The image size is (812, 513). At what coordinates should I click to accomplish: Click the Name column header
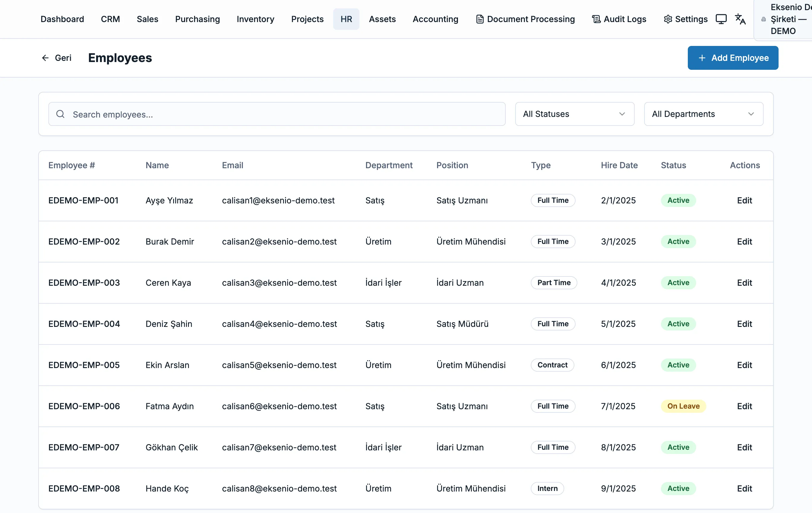(157, 165)
